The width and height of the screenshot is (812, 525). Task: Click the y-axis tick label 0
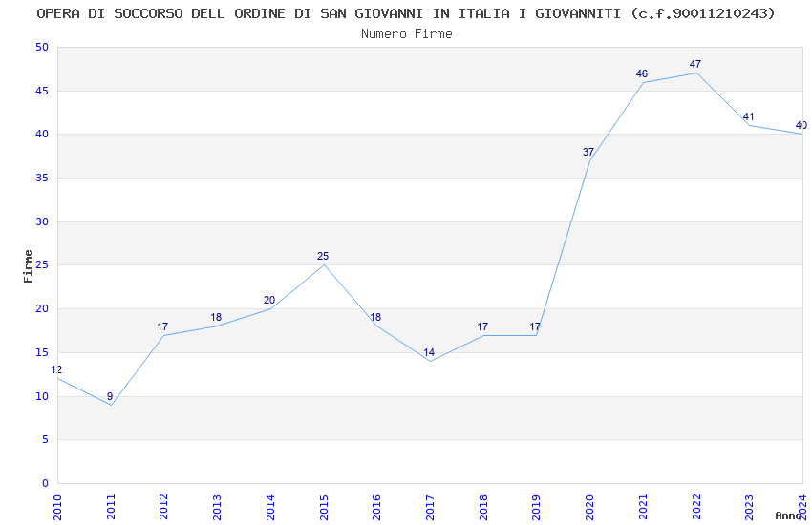point(46,484)
